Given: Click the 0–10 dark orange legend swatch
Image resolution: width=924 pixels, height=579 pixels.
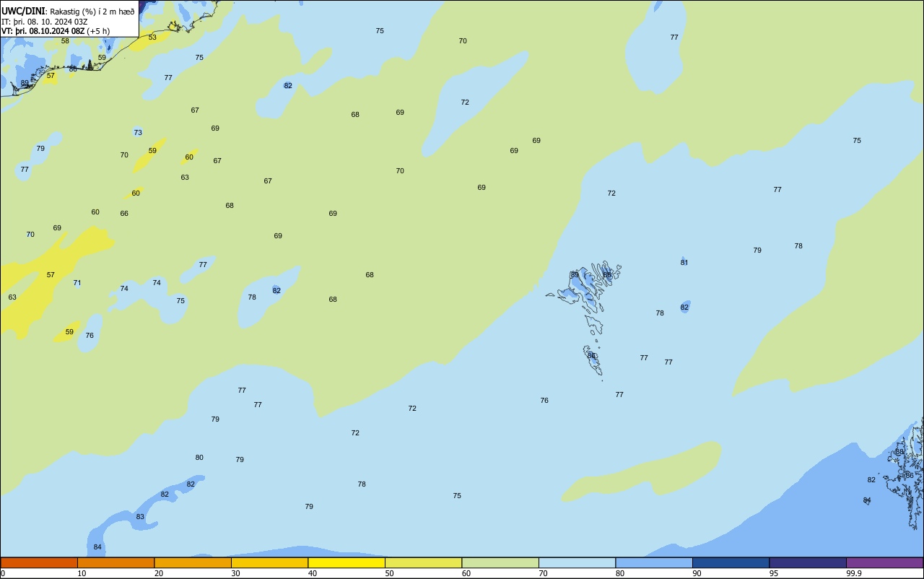Looking at the screenshot, I should point(39,562).
